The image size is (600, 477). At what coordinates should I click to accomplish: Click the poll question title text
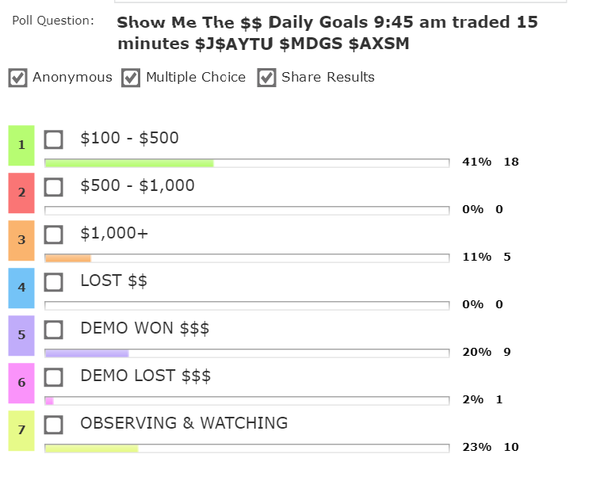(326, 32)
